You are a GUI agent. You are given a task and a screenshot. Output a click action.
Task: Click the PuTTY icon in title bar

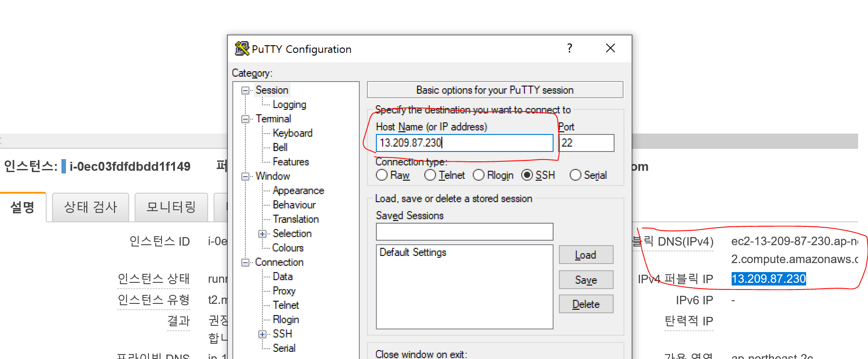(x=242, y=48)
